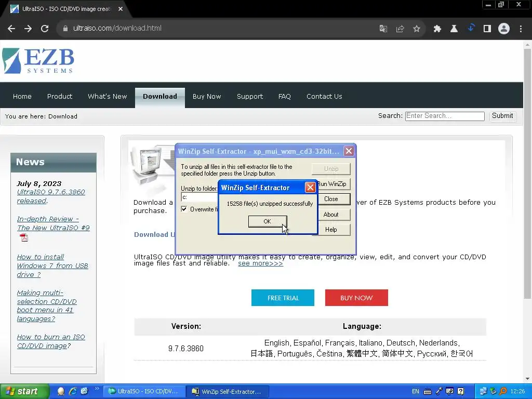Viewport: 532px width, 399px height.
Task: Click the Unzip to folder input field
Action: [199, 197]
